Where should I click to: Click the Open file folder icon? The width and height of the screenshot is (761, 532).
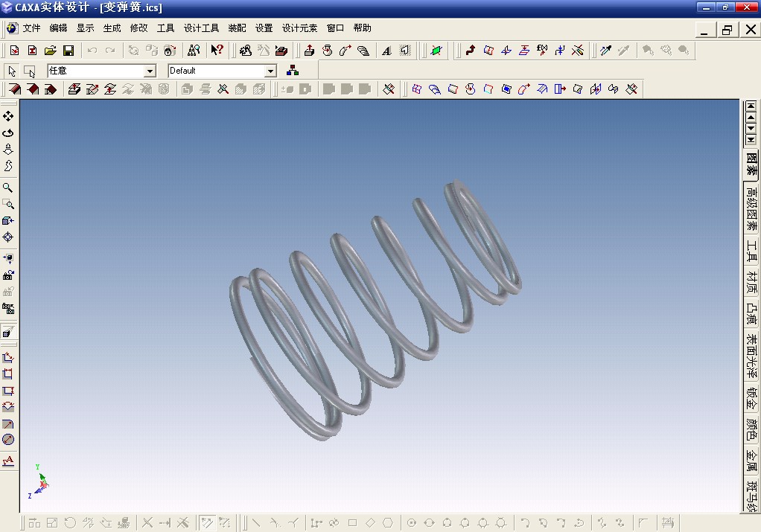(51, 51)
